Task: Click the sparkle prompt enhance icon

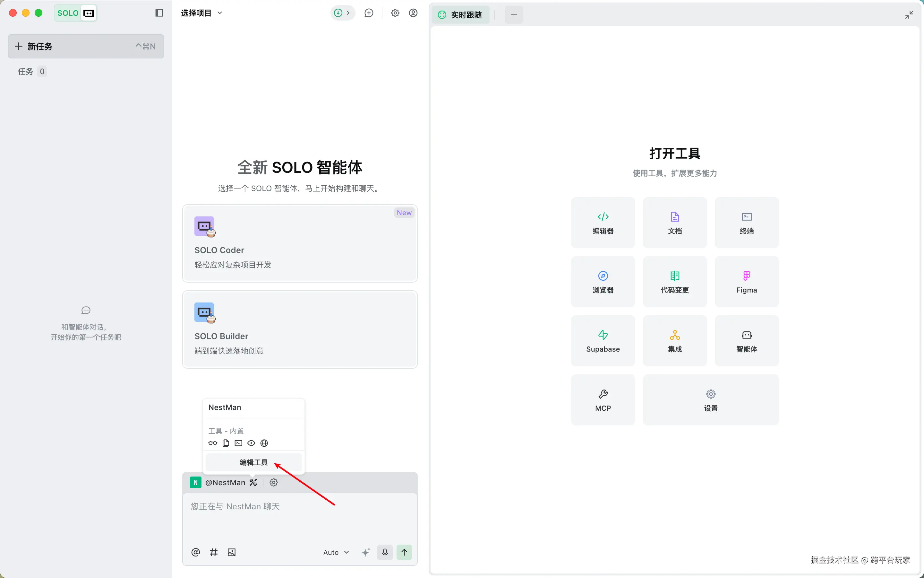Action: 366,552
